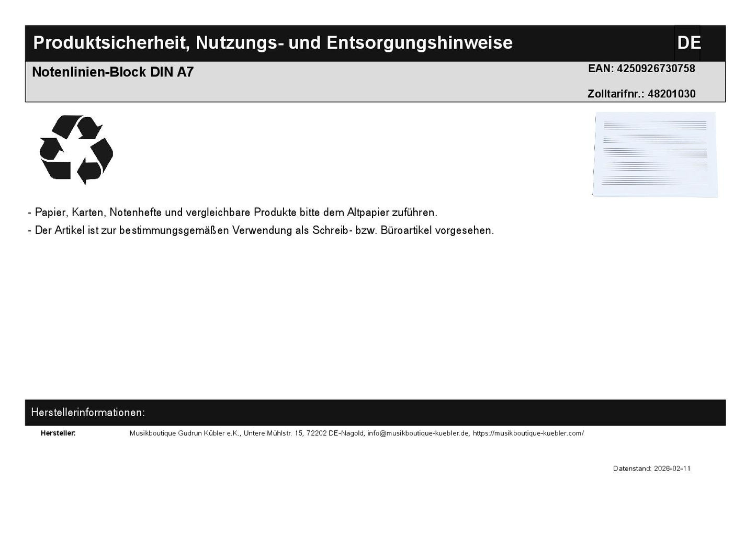The image size is (756, 535).
Task: Click the product name 'Notenlinien-Block DIN A7'
Action: pyautogui.click(x=112, y=72)
